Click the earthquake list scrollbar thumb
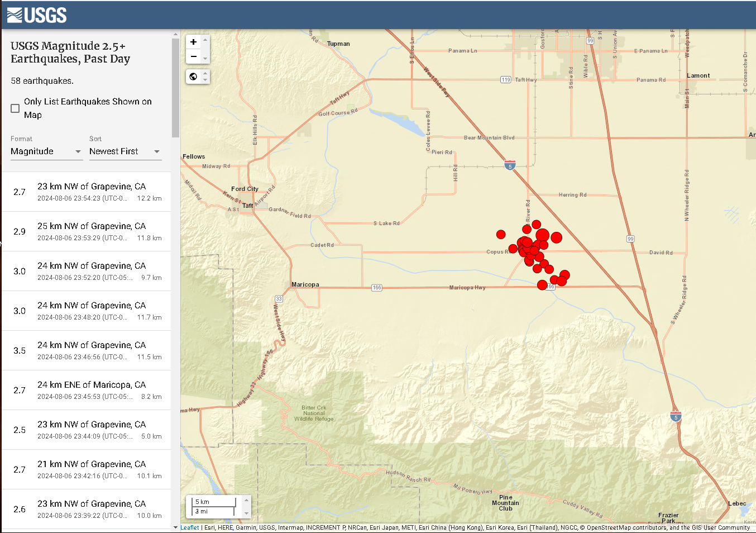The height and width of the screenshot is (533, 756). [x=175, y=88]
